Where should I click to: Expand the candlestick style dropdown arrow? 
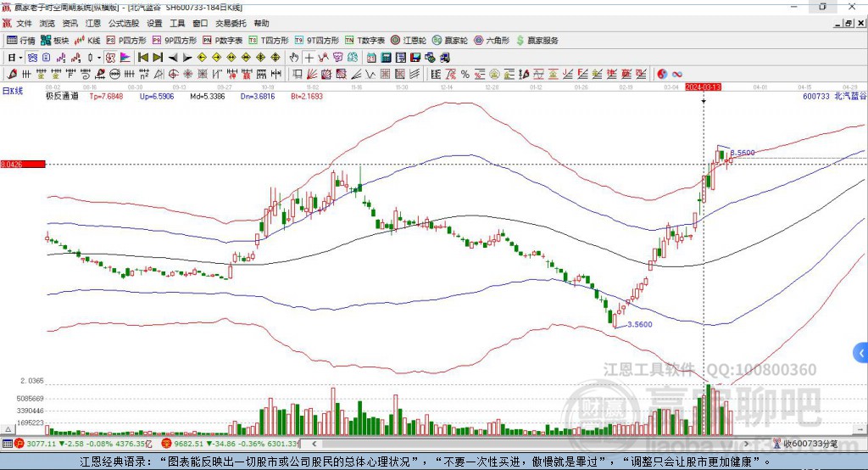[99, 57]
